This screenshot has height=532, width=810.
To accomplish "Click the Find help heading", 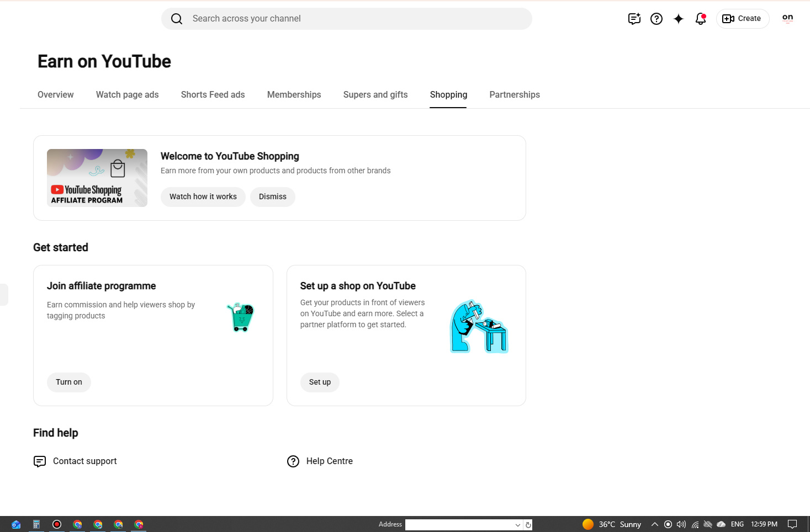I will click(x=56, y=433).
